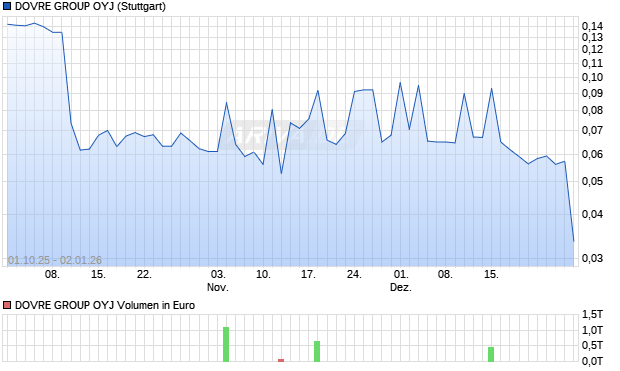The image size is (620, 371).
Task: Click the small red volume bar
Action: 281,360
